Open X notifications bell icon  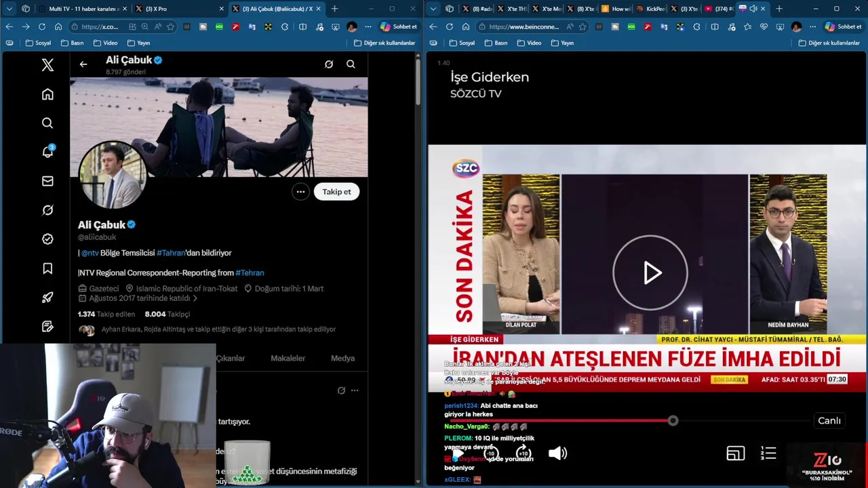point(47,152)
